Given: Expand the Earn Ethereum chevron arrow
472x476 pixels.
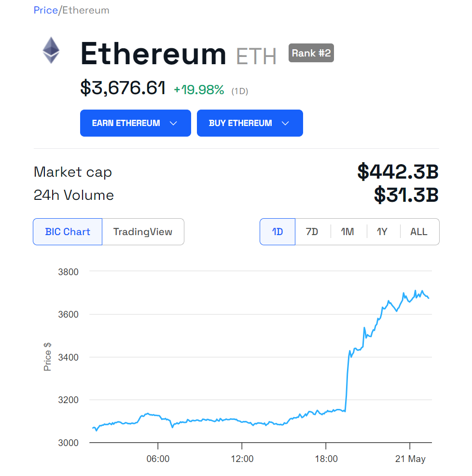Looking at the screenshot, I should pyautogui.click(x=173, y=123).
